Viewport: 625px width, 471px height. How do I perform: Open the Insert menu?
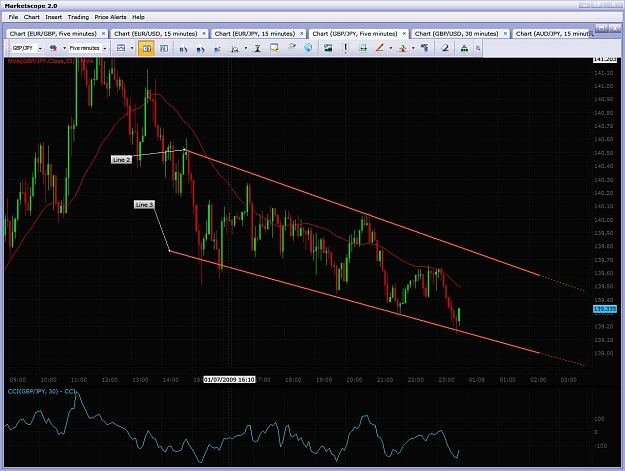click(53, 17)
